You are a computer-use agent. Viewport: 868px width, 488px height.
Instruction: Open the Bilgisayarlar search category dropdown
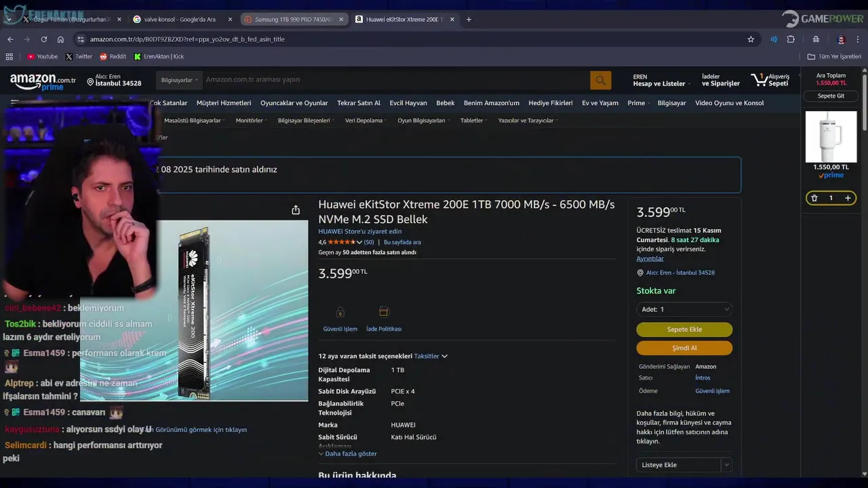[x=180, y=80]
